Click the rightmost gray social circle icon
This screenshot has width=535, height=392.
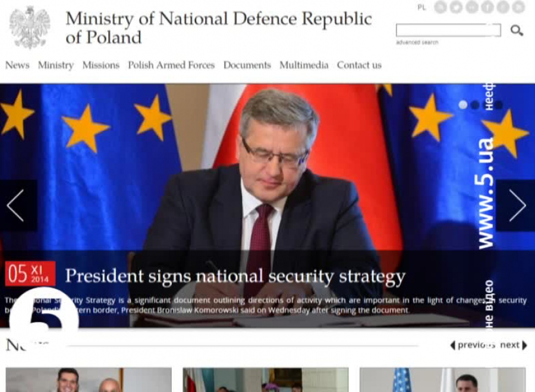[x=518, y=7]
